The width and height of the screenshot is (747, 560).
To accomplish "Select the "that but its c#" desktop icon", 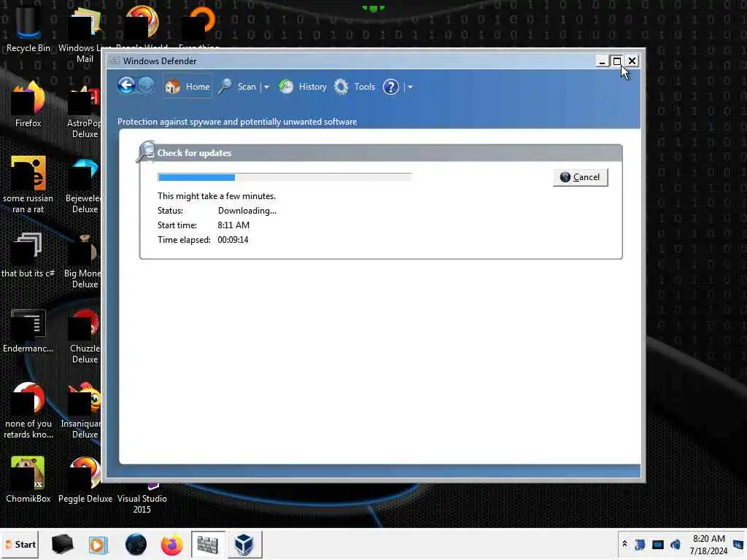I will (28, 255).
